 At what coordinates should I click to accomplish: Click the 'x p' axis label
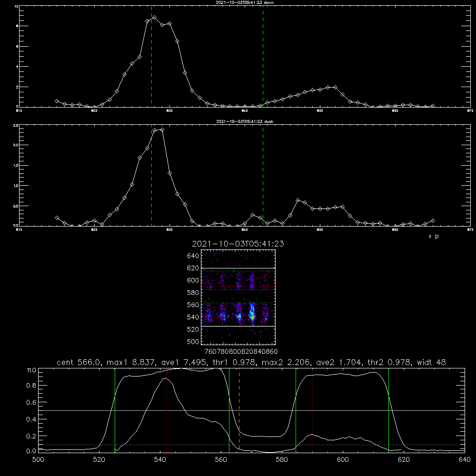(434, 236)
